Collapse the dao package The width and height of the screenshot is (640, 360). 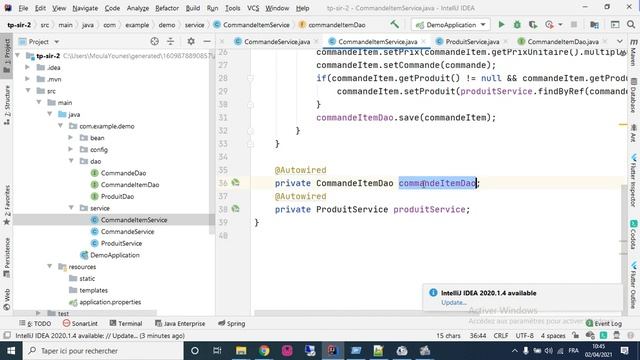[x=71, y=161]
